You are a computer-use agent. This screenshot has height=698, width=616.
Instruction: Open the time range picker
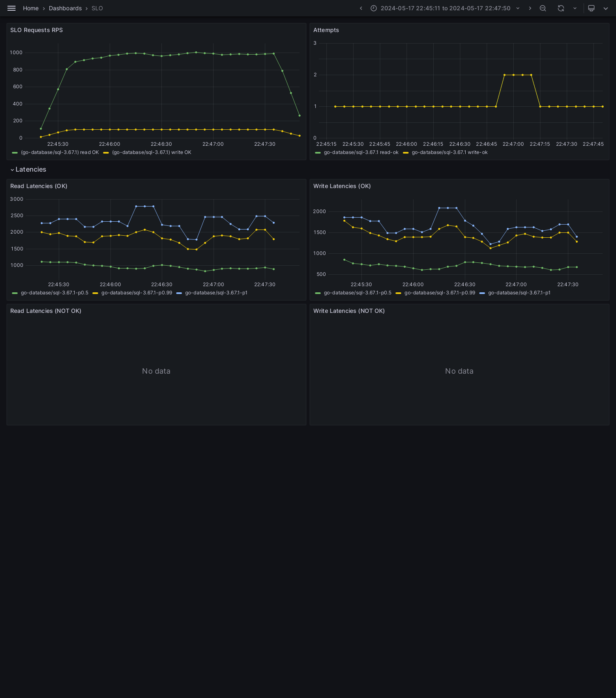pyautogui.click(x=446, y=8)
